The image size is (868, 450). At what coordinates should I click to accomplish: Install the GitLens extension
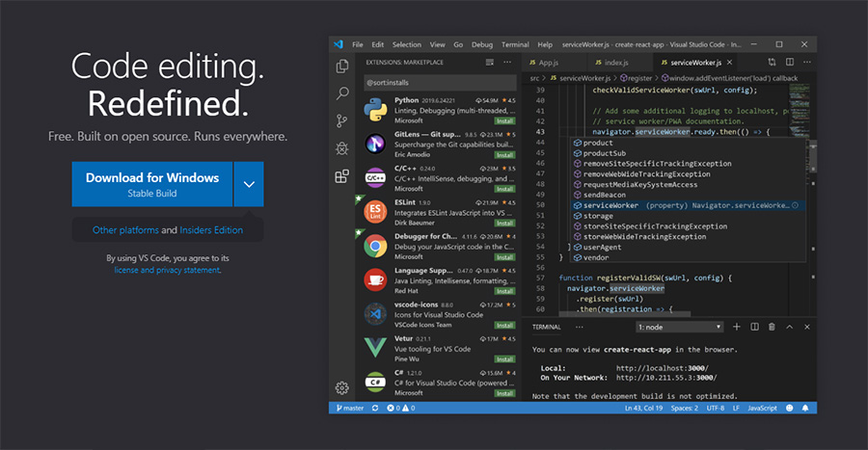pyautogui.click(x=504, y=155)
